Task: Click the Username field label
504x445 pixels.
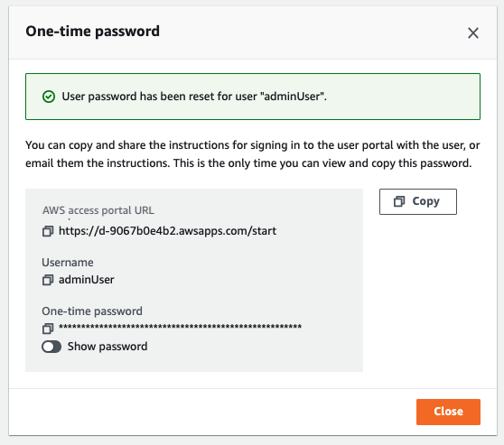Action: pyautogui.click(x=68, y=263)
